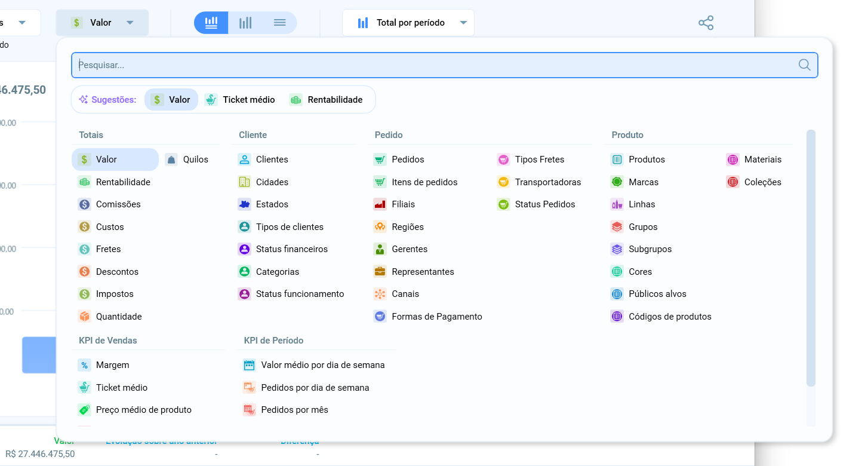868x466 pixels.
Task: Choose Tipos Fretes option
Action: pos(530,160)
